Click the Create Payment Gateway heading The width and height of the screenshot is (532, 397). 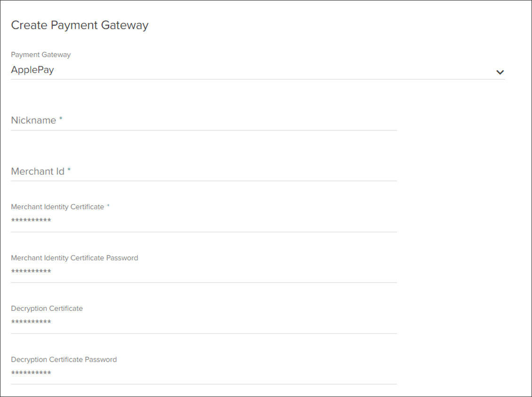(x=79, y=25)
